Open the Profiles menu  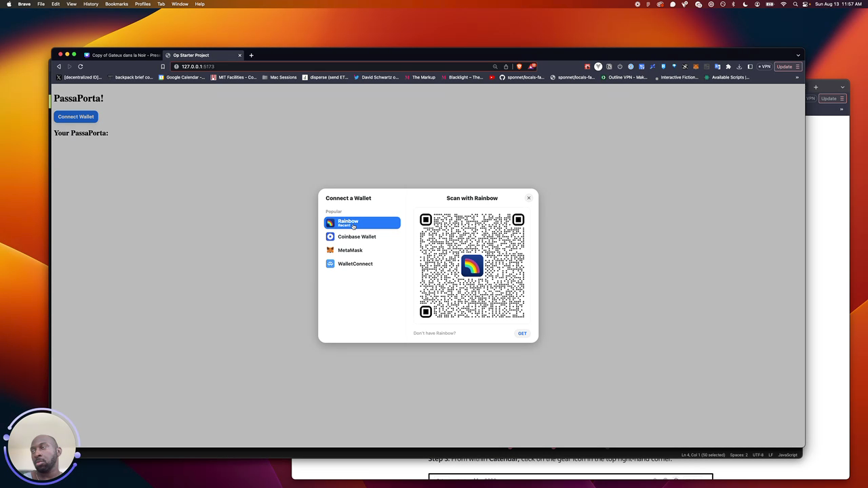point(142,4)
